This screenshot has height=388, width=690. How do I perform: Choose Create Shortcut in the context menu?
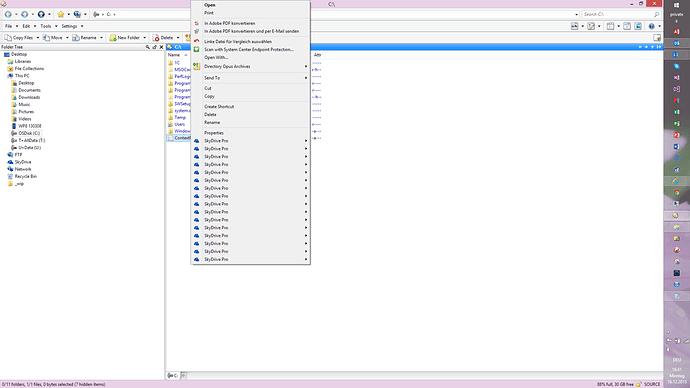[250, 107]
